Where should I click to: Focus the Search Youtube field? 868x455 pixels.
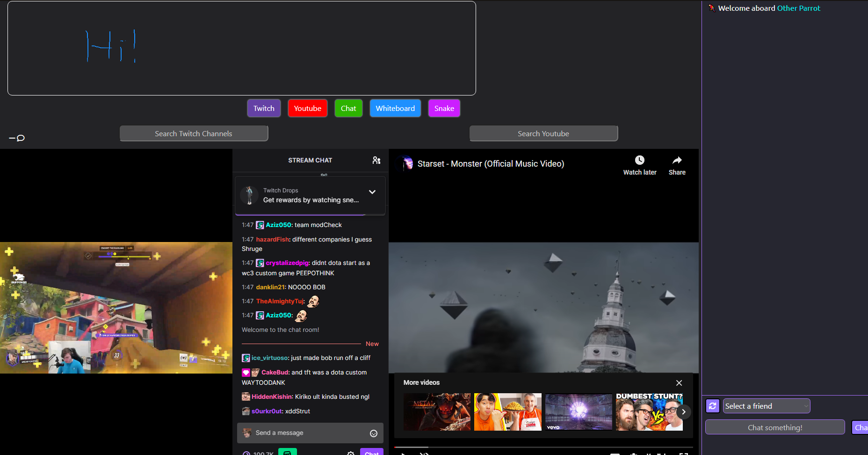(543, 133)
